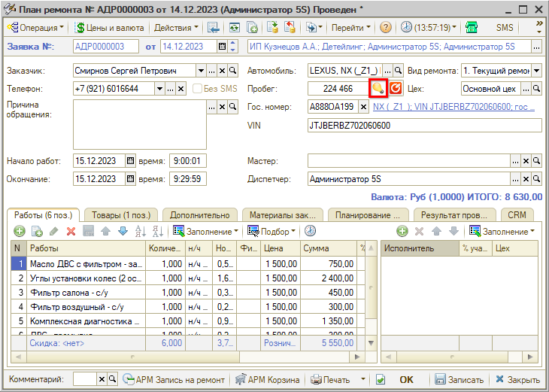The width and height of the screenshot is (549, 392).
Task: Click the highlighted mileage history icon
Action: click(378, 89)
